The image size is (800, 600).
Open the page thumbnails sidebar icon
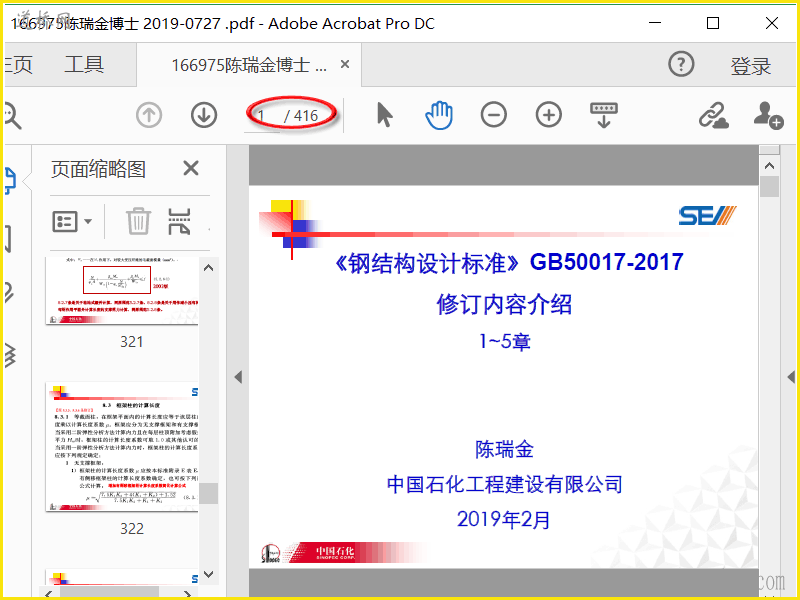coord(10,181)
